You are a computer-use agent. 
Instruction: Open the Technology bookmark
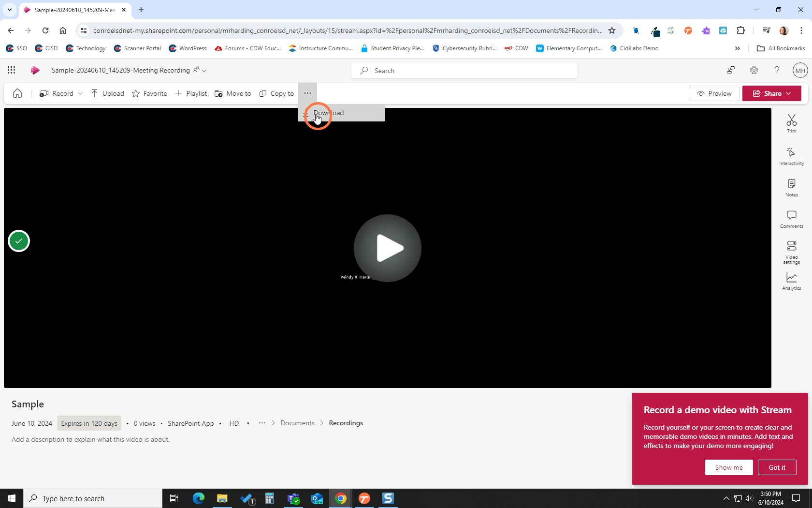click(x=86, y=48)
